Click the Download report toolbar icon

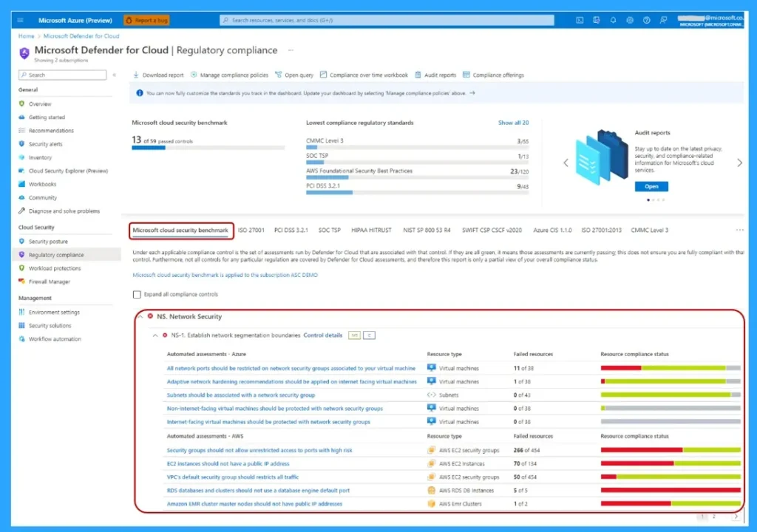135,74
